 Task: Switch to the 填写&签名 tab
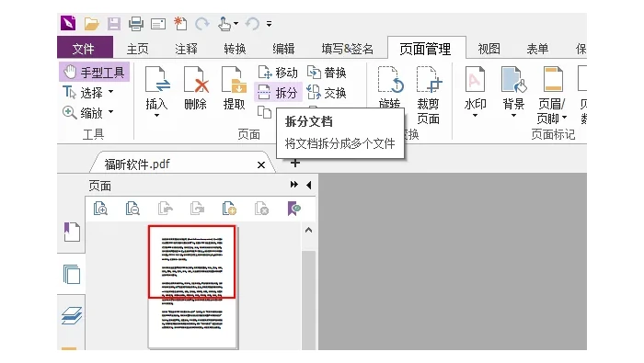click(348, 49)
